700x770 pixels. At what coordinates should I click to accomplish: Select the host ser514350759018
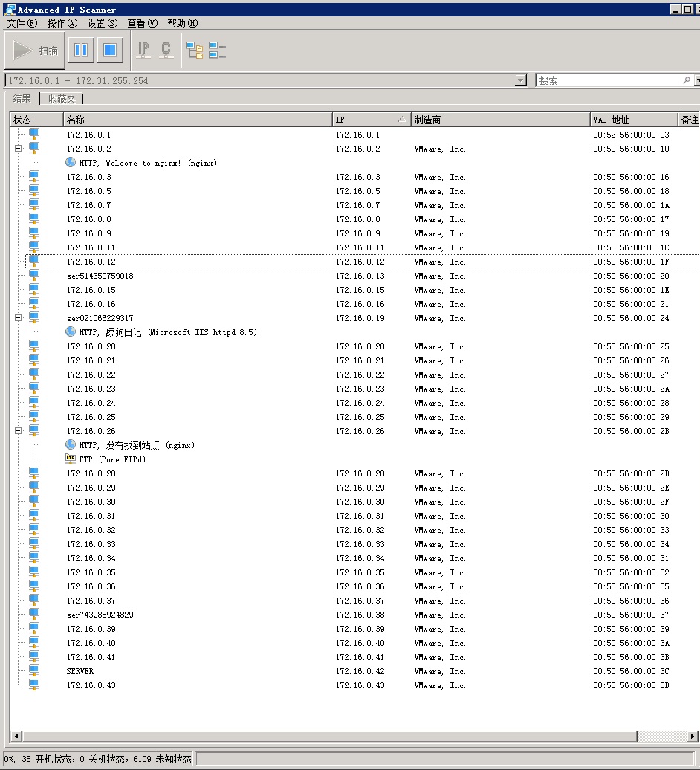[x=100, y=276]
